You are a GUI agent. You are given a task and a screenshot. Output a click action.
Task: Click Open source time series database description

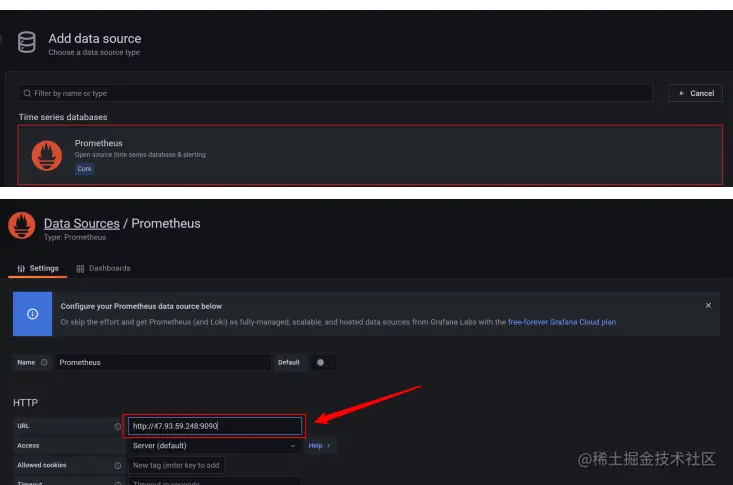click(x=140, y=155)
